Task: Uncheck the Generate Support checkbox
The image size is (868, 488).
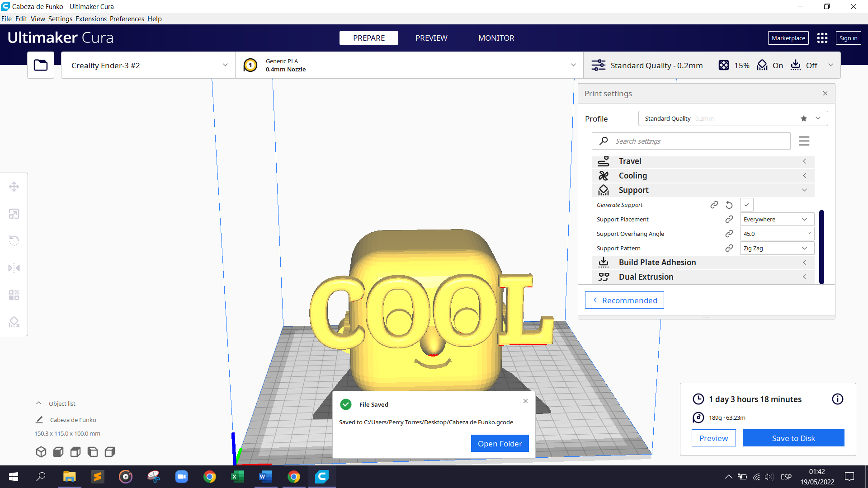Action: pyautogui.click(x=746, y=205)
